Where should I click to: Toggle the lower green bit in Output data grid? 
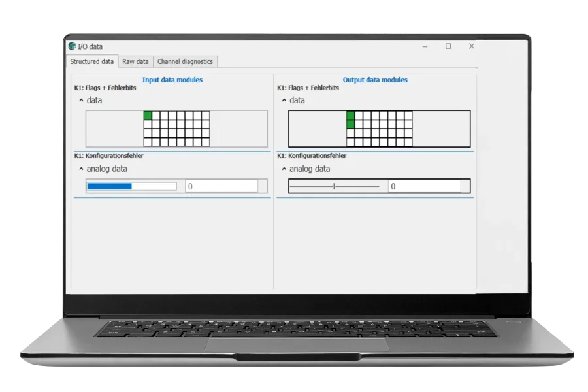coord(351,124)
